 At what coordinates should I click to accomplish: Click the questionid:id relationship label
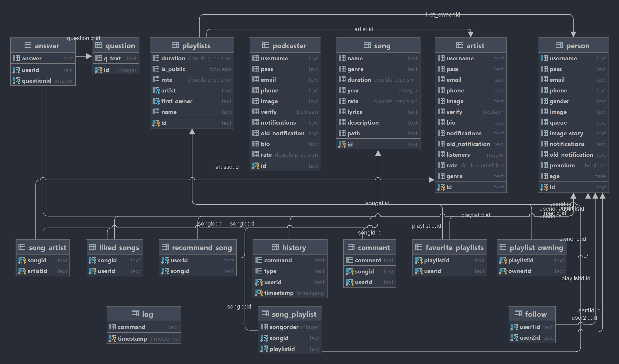pos(83,38)
